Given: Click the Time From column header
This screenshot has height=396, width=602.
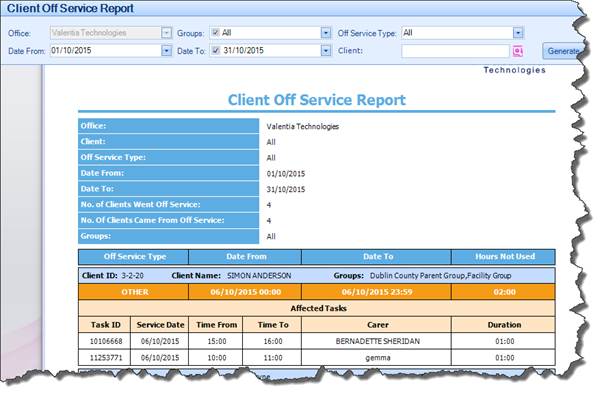Looking at the screenshot, I should (216, 325).
